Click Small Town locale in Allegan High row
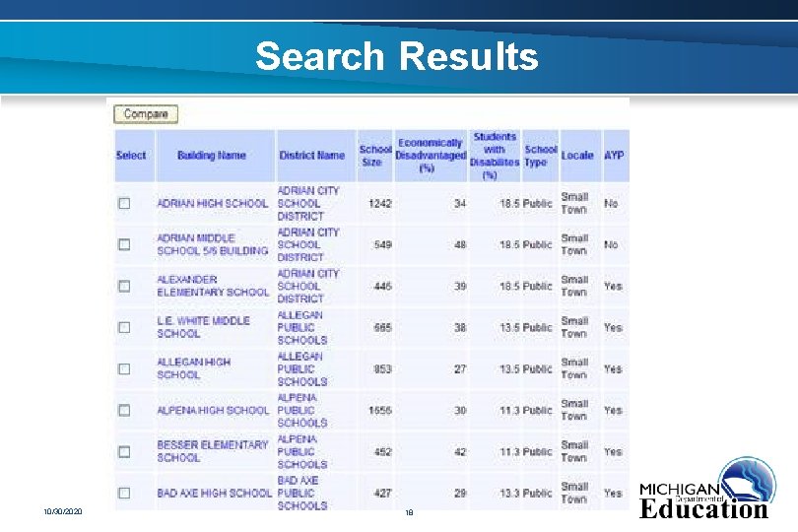 coord(574,368)
